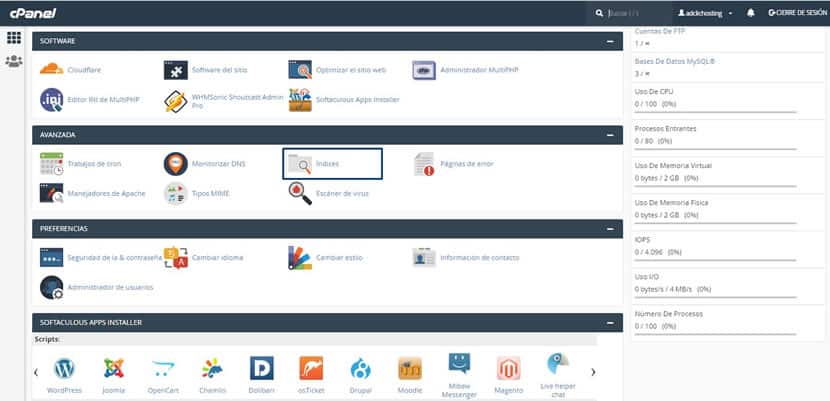
Task: Click the Monitorizar DNS icon
Action: [x=175, y=164]
